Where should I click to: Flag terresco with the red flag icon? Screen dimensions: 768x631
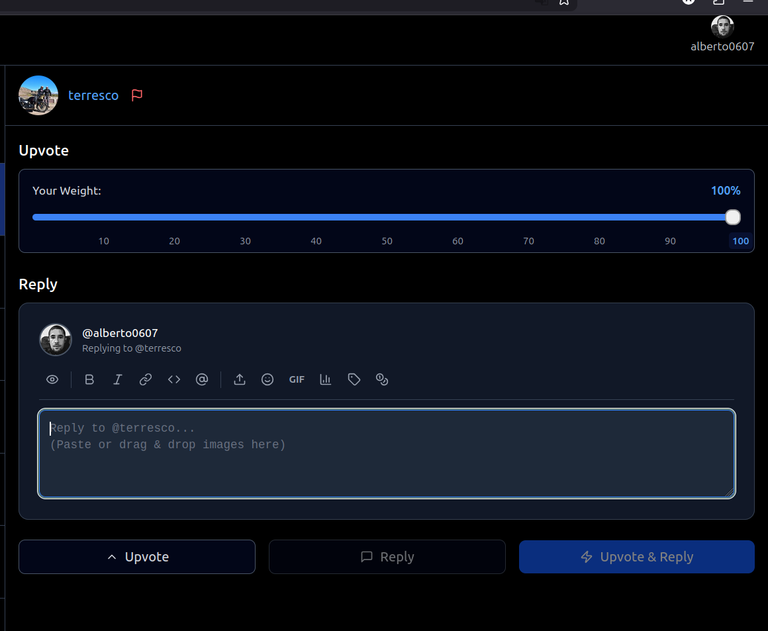[137, 95]
